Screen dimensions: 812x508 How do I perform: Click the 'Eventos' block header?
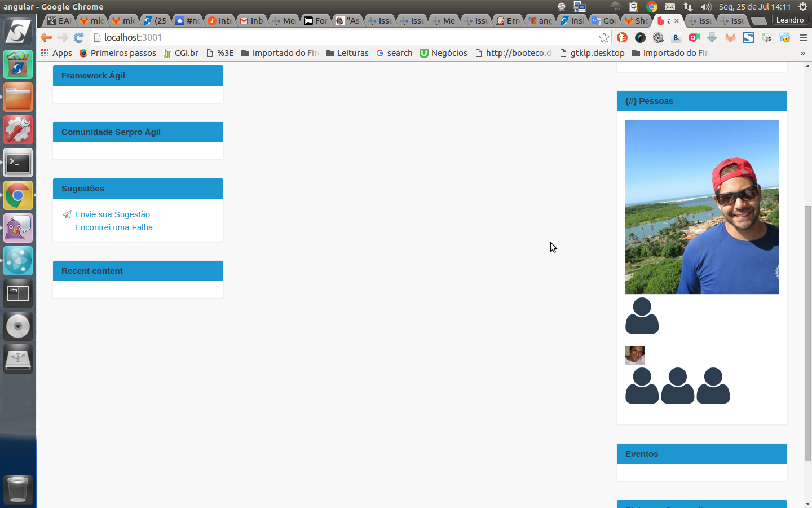[702, 454]
